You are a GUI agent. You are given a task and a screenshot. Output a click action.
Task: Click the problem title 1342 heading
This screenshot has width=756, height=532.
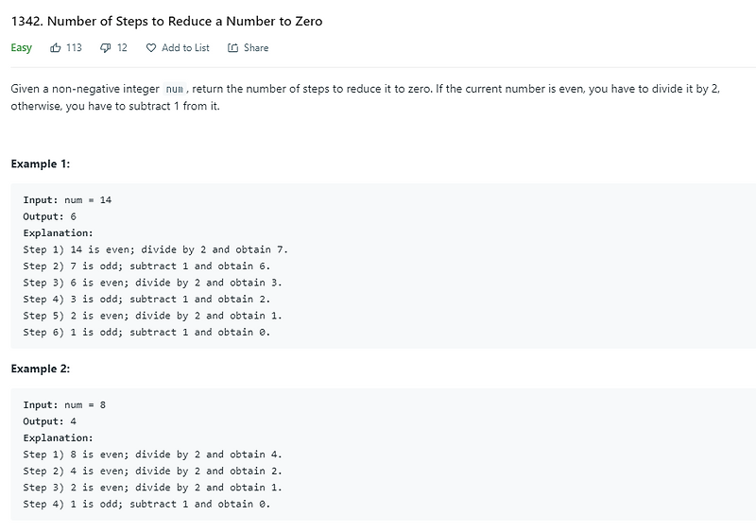click(x=167, y=21)
